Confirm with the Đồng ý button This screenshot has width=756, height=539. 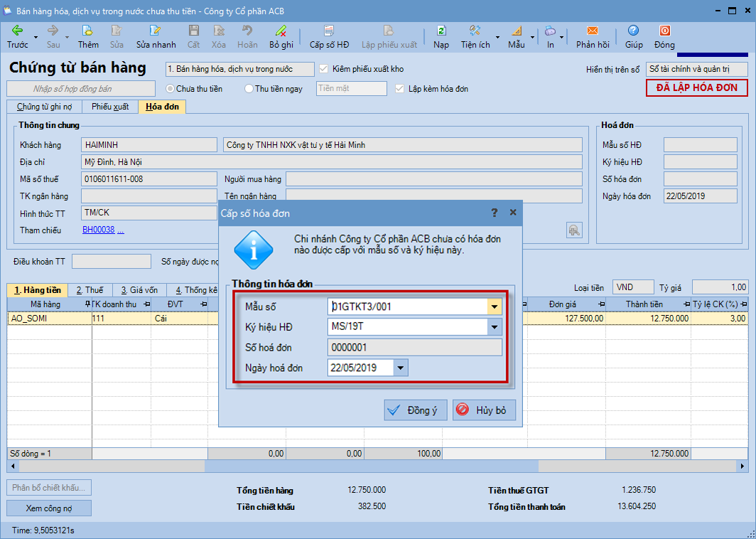pos(416,410)
